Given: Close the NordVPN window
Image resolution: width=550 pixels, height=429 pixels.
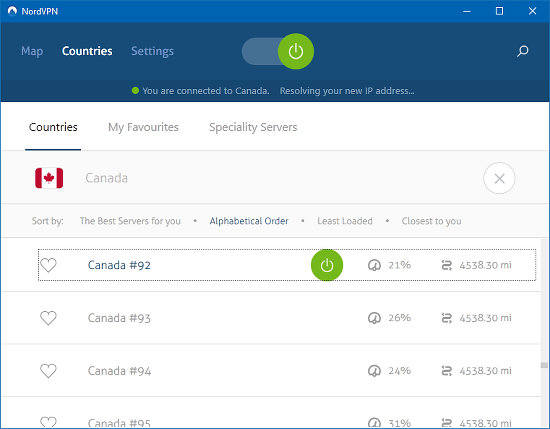Looking at the screenshot, I should (x=532, y=11).
